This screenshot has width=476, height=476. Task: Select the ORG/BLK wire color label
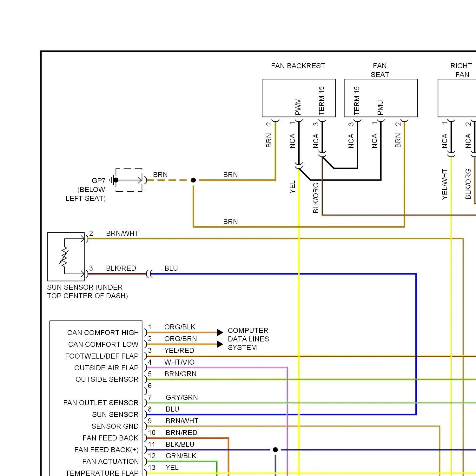tap(180, 327)
